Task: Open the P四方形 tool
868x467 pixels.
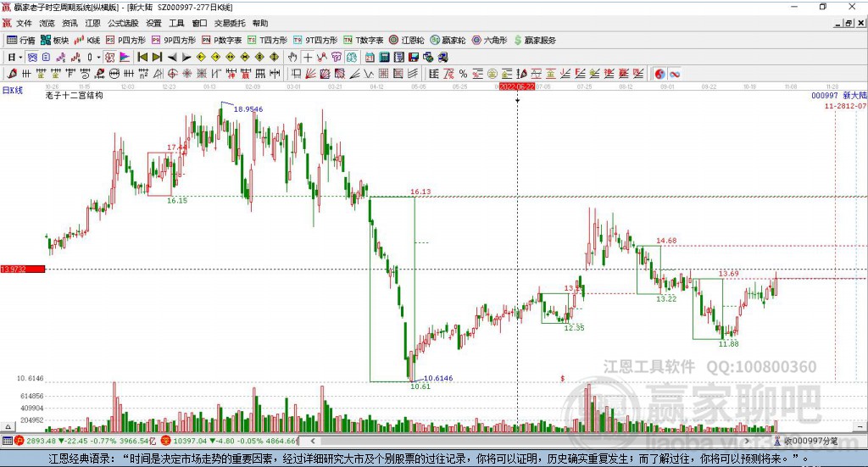Action: 125,41
